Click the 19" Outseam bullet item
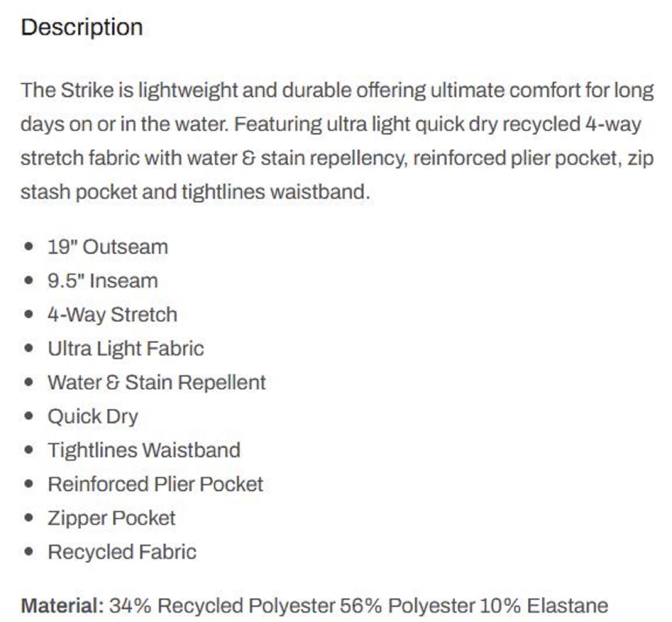 point(108,247)
